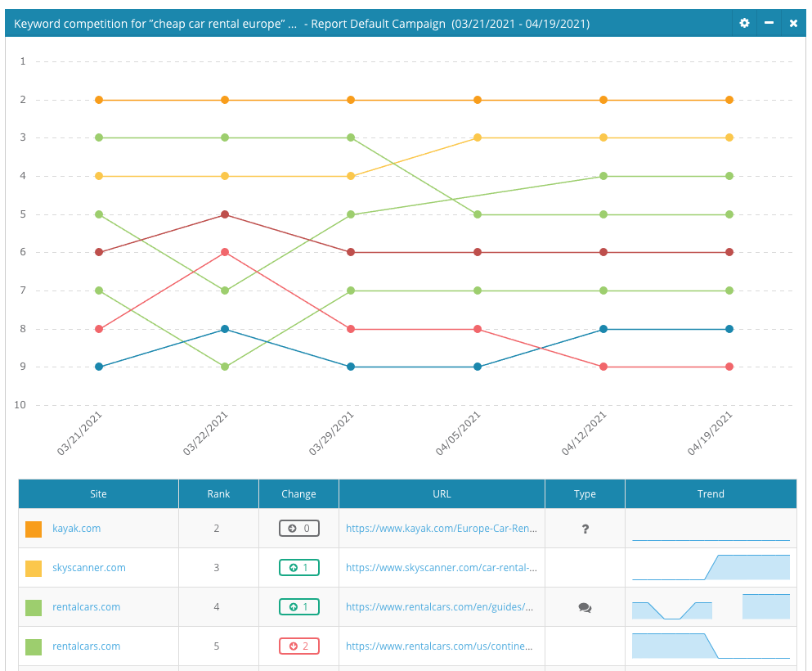Select the orange data point at 04/19/2021
Viewport: 812px width, 671px height.
tap(728, 99)
